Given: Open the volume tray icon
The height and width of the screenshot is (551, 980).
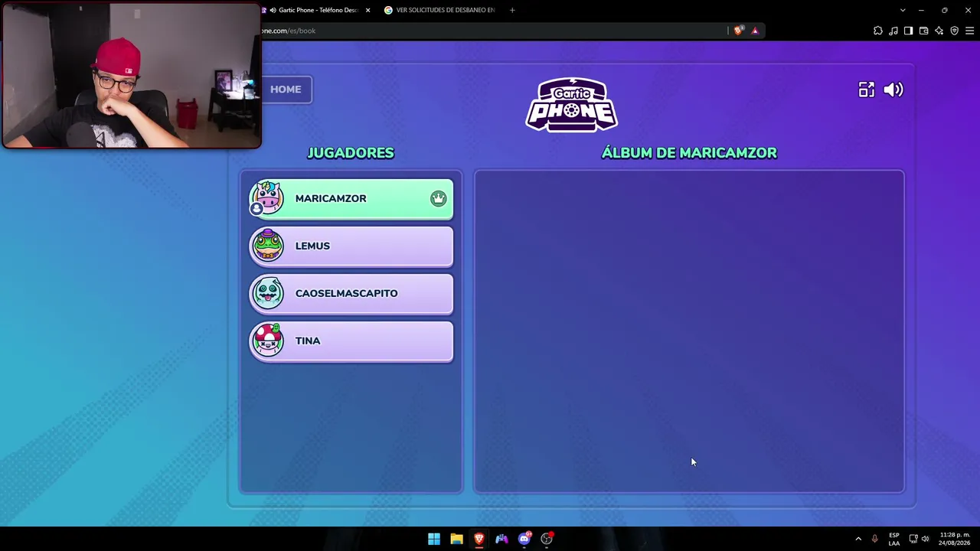Looking at the screenshot, I should pos(925,539).
